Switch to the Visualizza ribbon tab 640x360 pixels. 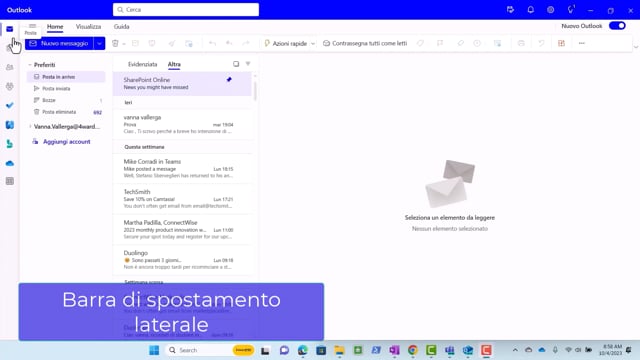coord(88,27)
